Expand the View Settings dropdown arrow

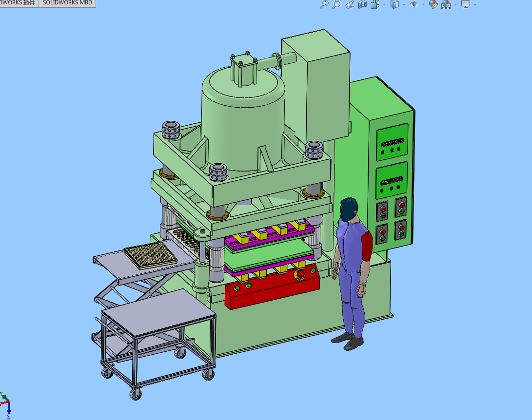pos(475,5)
